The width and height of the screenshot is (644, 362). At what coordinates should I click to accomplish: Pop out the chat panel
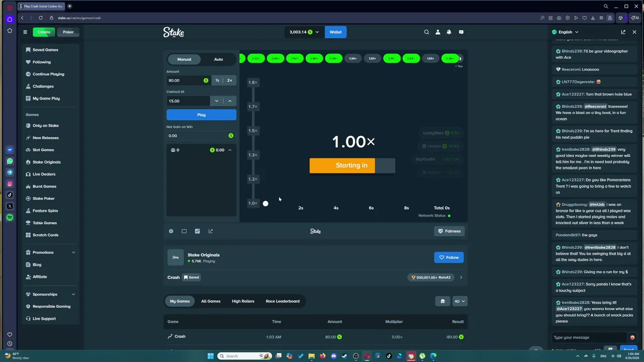click(x=623, y=32)
